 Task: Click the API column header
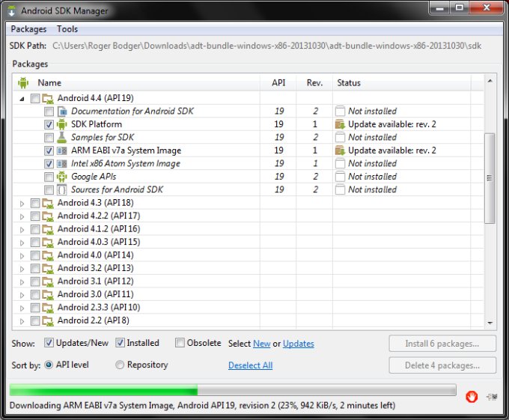[278, 83]
